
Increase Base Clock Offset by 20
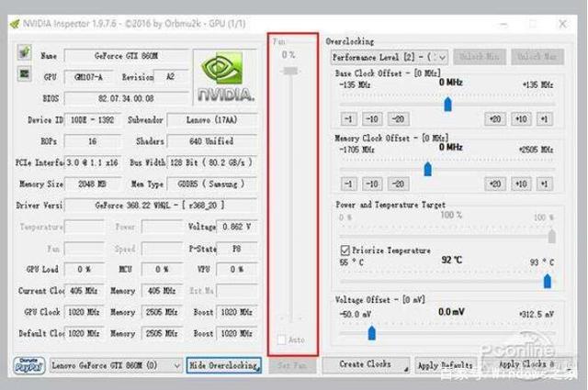tap(495, 119)
